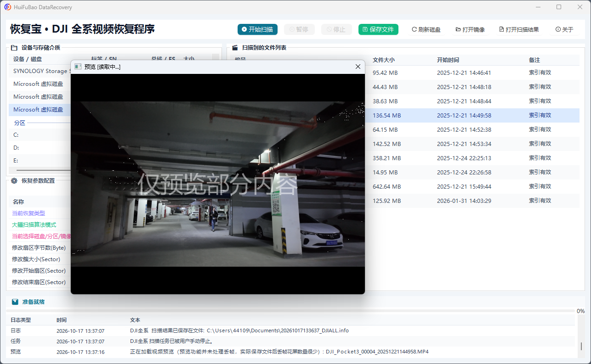The height and width of the screenshot is (364, 591).
Task: Click the video preview frame
Action: (218, 184)
